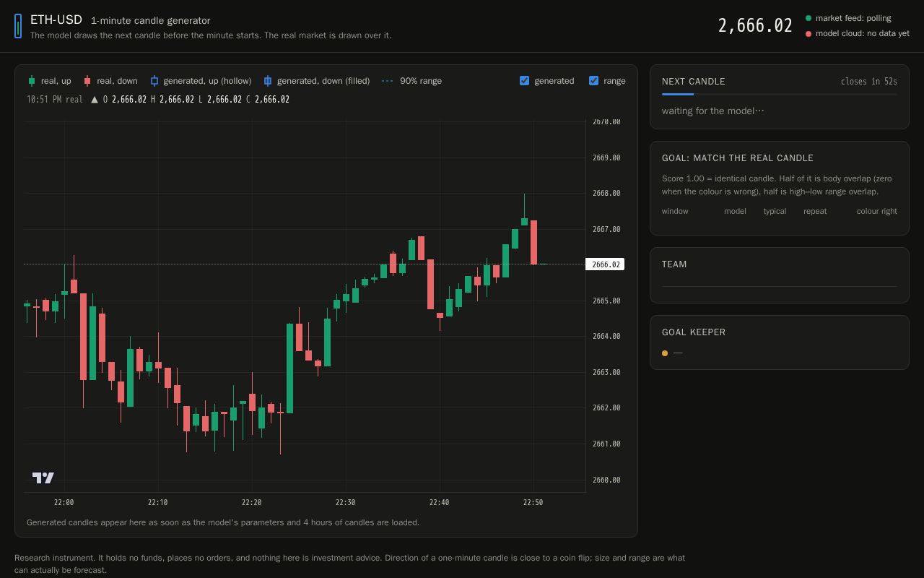Click the red 'real, down' candle legend icon
Image resolution: width=924 pixels, height=578 pixels.
(87, 81)
